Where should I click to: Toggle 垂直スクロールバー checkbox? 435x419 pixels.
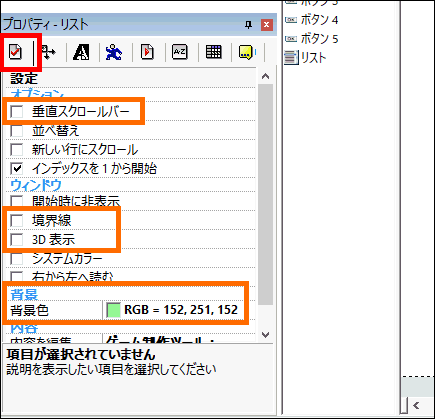(x=17, y=112)
